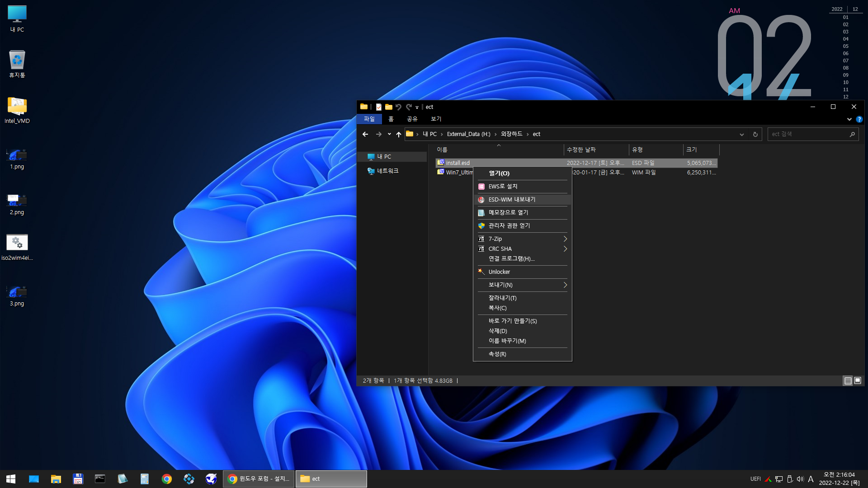Open the calculator taskbar icon

145,479
